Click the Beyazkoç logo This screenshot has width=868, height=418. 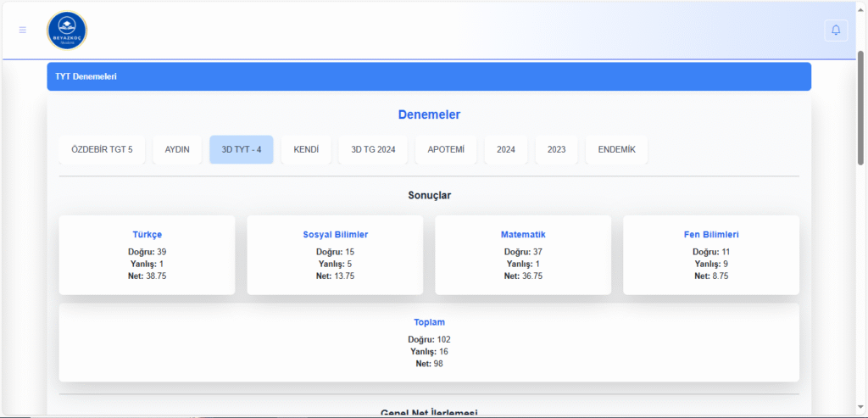pos(67,31)
